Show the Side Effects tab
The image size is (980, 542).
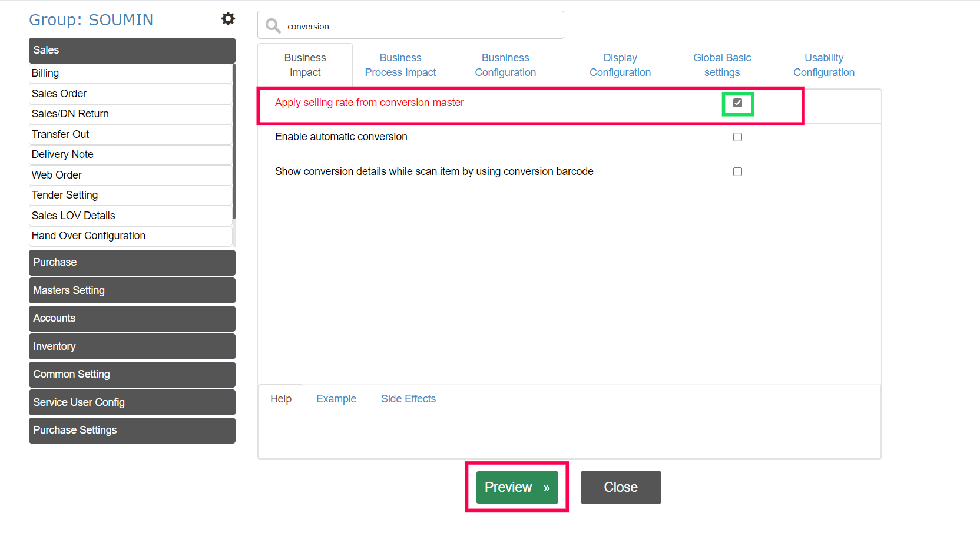[x=408, y=399]
